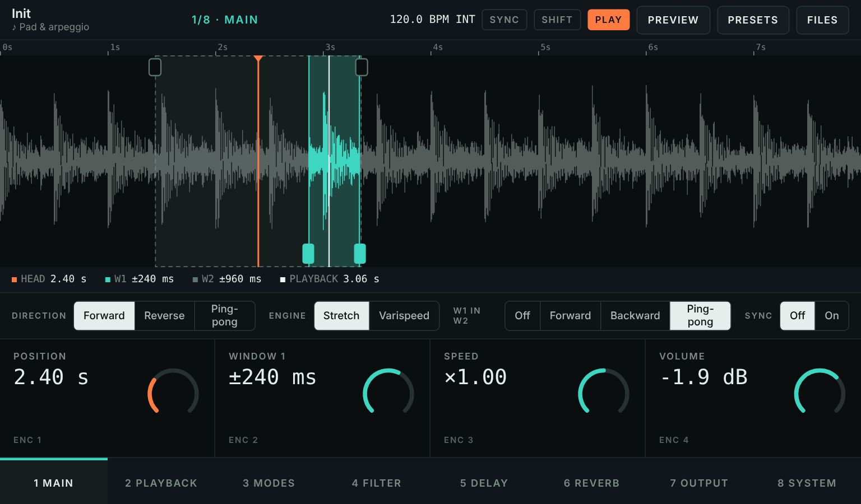Click the 'ENC 1' label
Screen dimensions: 861x504
pos(27,440)
